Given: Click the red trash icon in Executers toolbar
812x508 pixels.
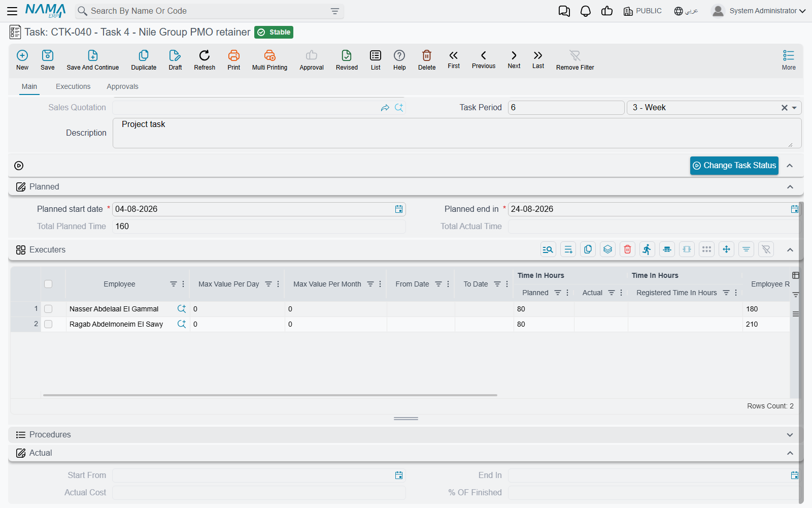Looking at the screenshot, I should click(x=627, y=249).
